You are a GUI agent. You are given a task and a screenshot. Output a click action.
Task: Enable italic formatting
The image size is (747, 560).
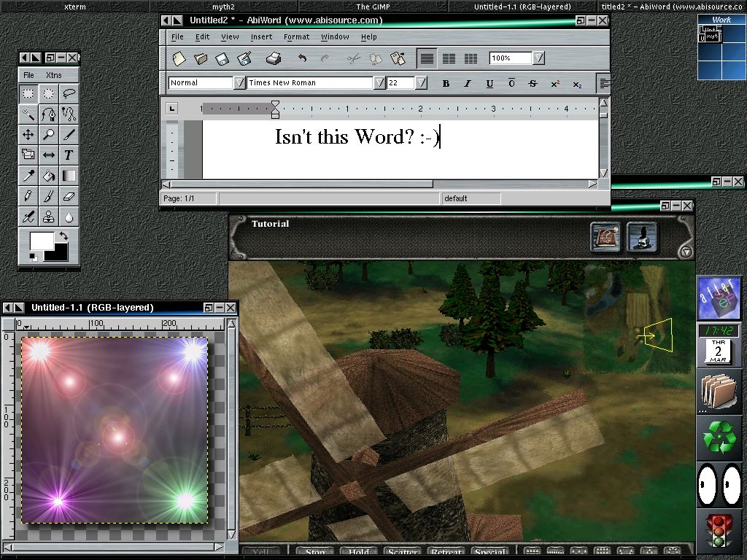pos(468,83)
